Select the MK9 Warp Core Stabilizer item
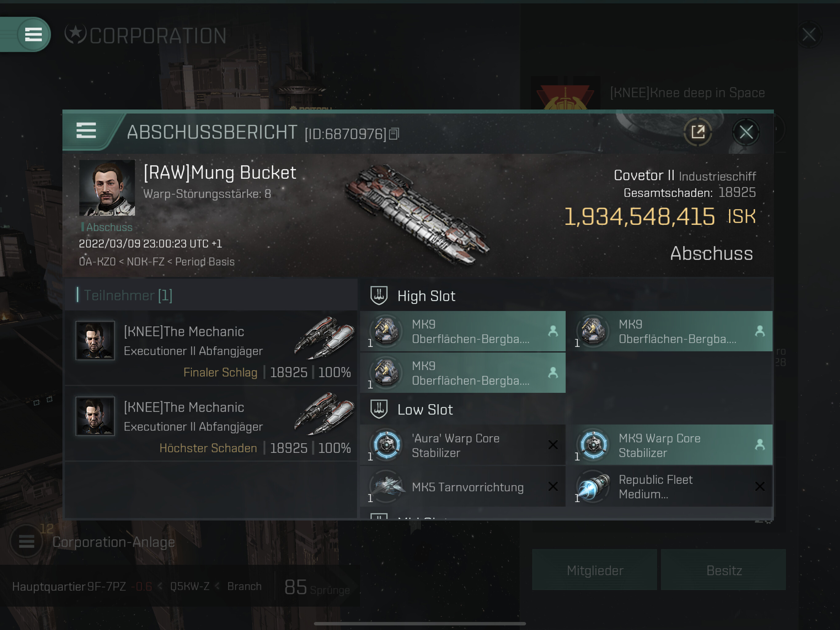 pos(672,445)
